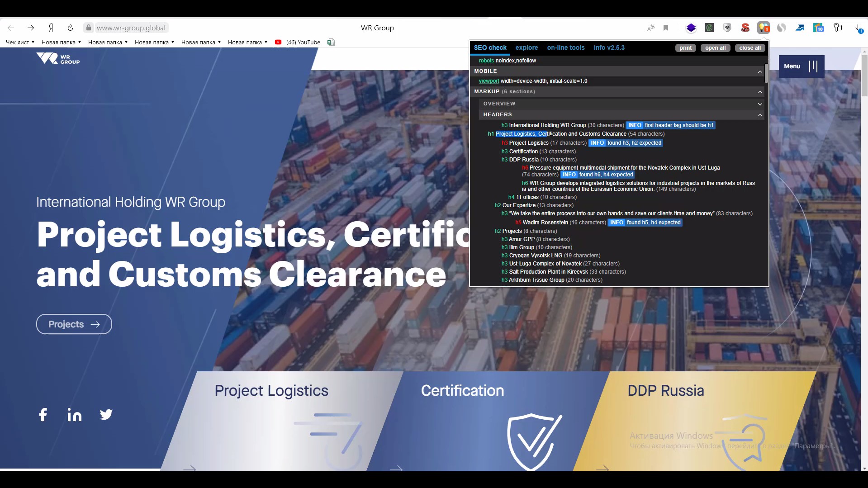Image resolution: width=868 pixels, height=488 pixels.
Task: Select the h1 Project Logistics header row
Action: click(x=576, y=134)
